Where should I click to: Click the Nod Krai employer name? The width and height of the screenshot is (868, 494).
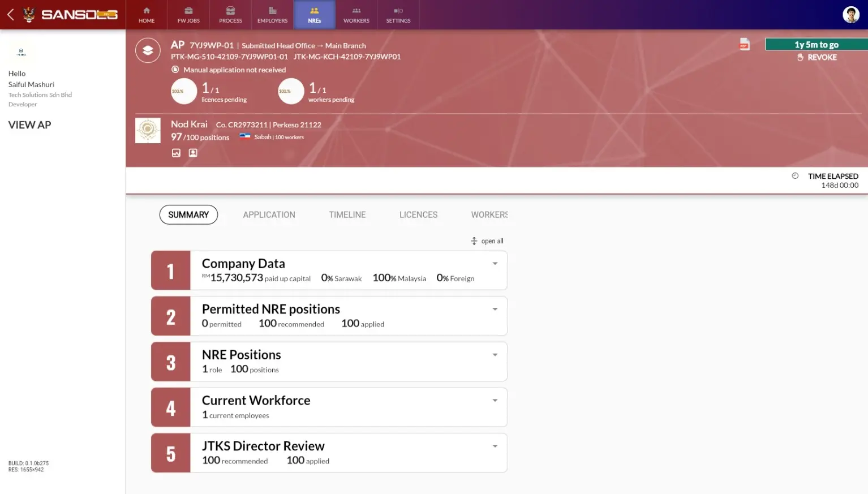point(189,124)
